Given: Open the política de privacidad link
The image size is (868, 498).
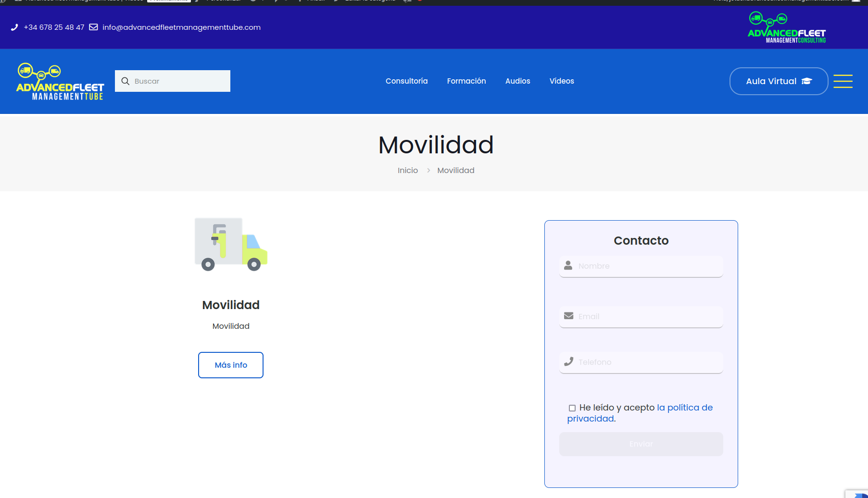Looking at the screenshot, I should click(x=684, y=408).
